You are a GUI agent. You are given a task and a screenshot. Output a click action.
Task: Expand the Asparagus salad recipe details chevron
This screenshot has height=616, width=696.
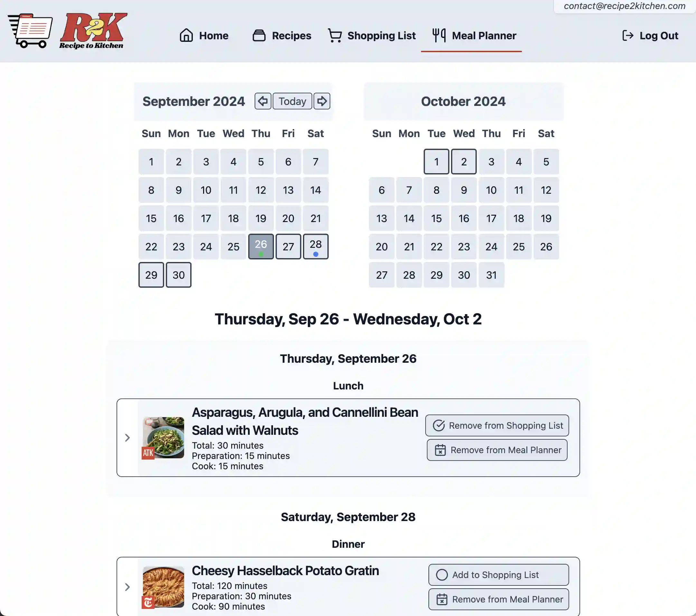127,438
